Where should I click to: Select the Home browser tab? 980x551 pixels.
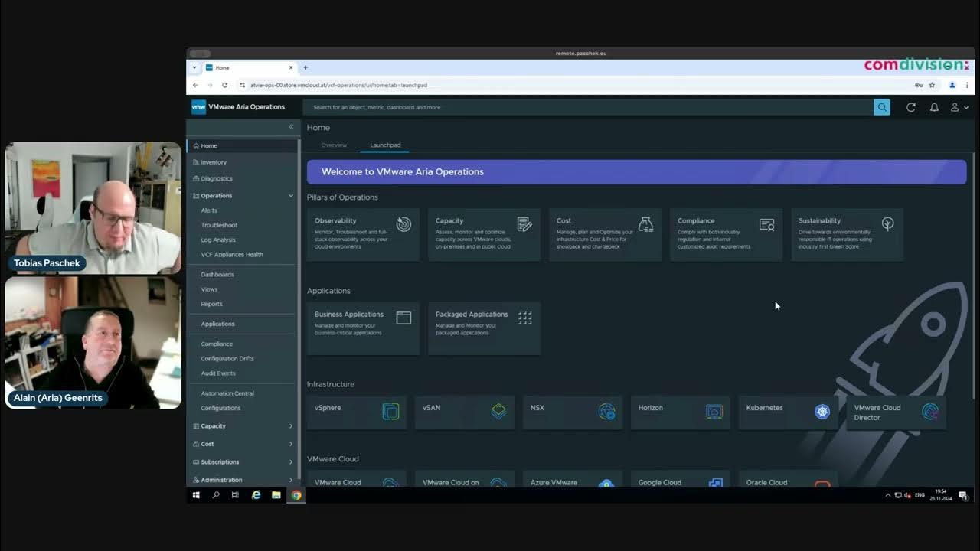249,67
